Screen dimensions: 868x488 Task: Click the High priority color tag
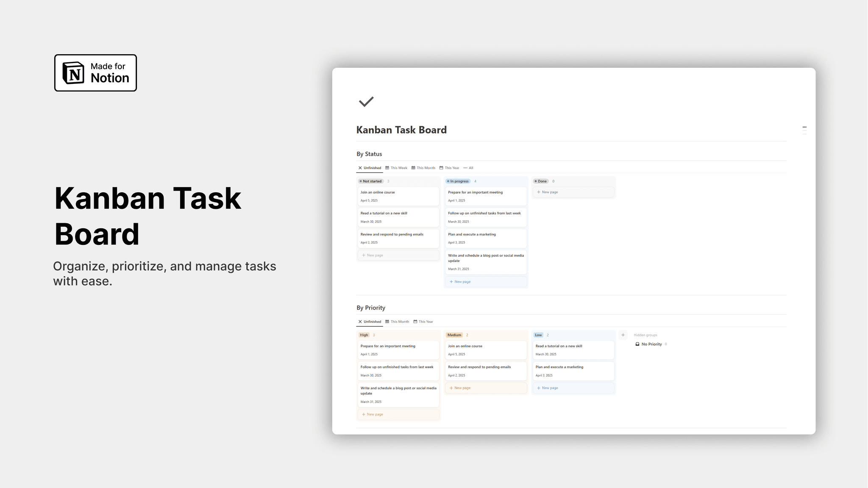click(364, 335)
